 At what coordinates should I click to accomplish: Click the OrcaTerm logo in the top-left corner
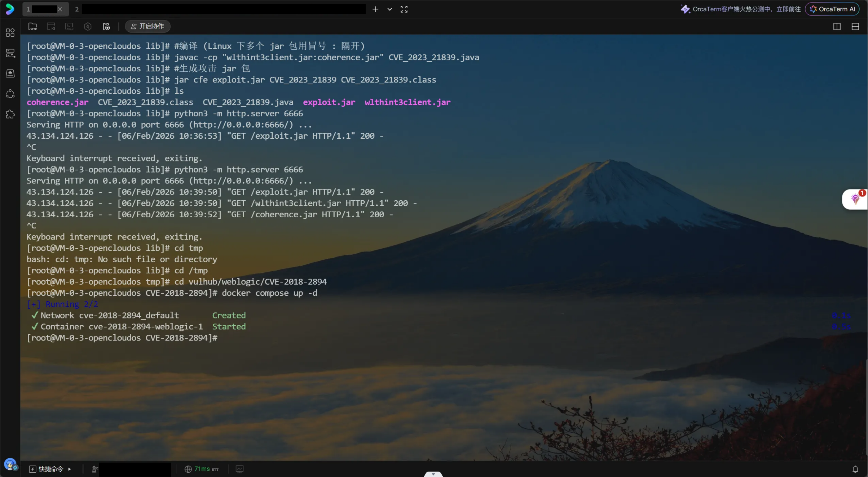(10, 9)
